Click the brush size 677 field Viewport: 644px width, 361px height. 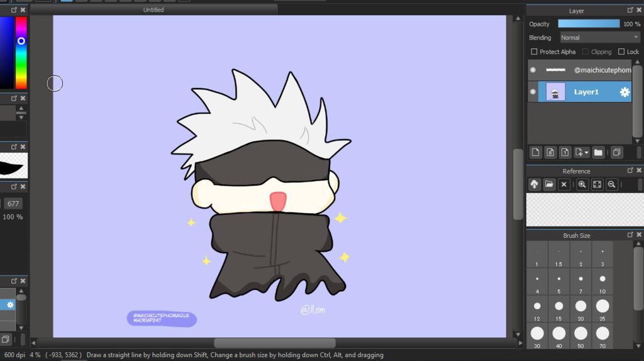tap(13, 203)
